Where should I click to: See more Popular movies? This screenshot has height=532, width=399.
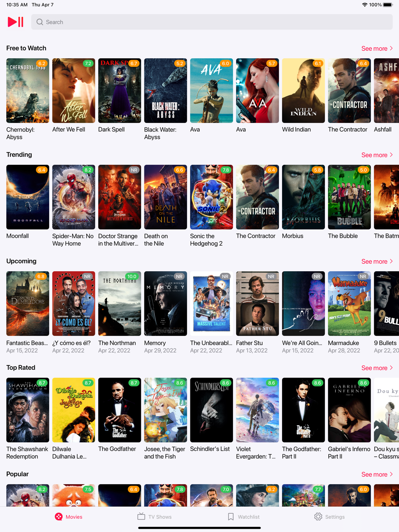[x=377, y=474]
